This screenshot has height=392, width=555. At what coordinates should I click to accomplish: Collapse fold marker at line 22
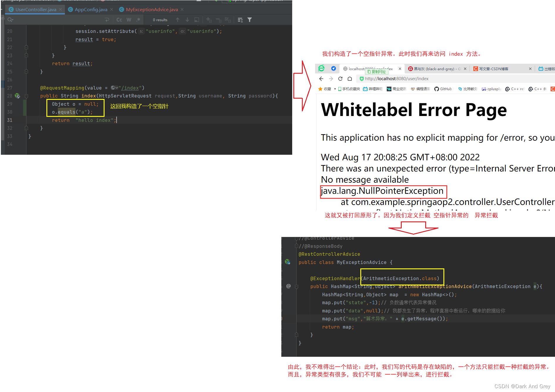tap(26, 47)
